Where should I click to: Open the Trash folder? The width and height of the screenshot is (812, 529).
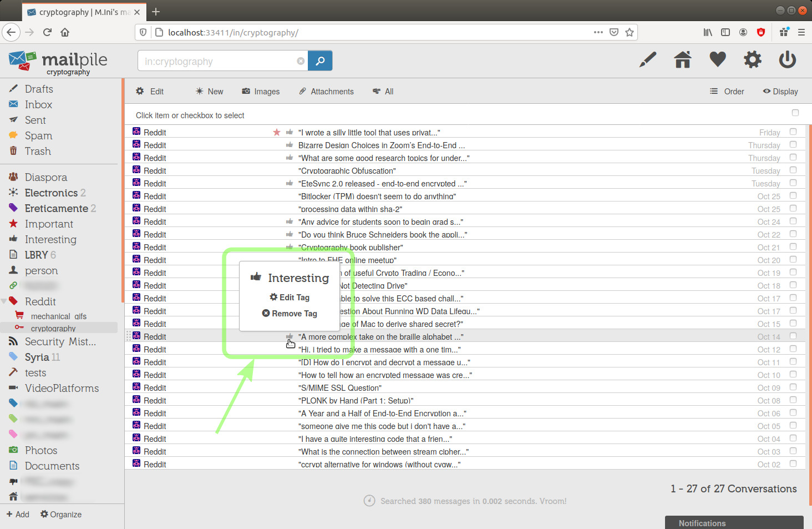[38, 151]
